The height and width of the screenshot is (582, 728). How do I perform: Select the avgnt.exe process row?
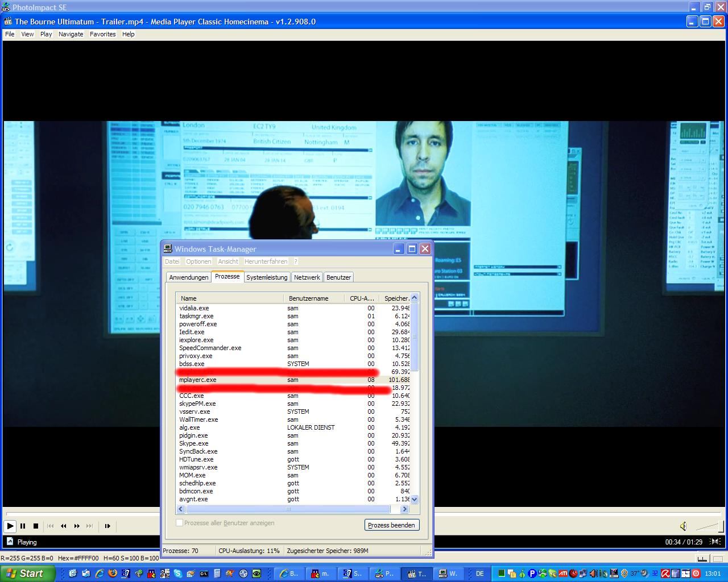pyautogui.click(x=293, y=499)
